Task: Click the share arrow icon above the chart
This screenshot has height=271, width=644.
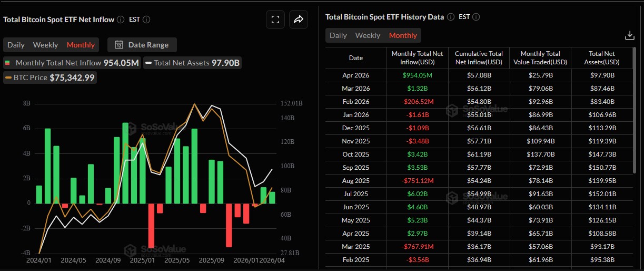Action: coord(299,20)
